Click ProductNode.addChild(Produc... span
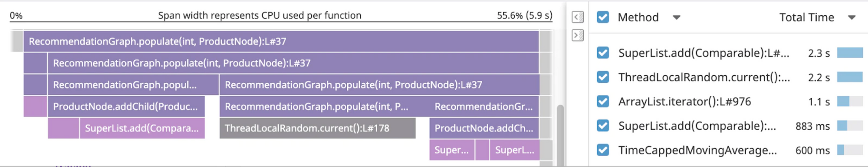The image size is (868, 167). [126, 107]
